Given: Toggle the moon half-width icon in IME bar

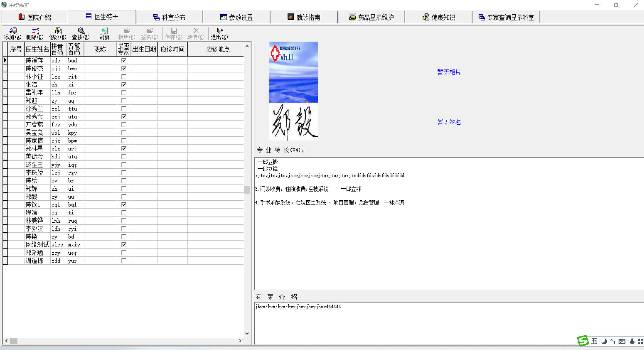Looking at the screenshot, I should [x=604, y=341].
